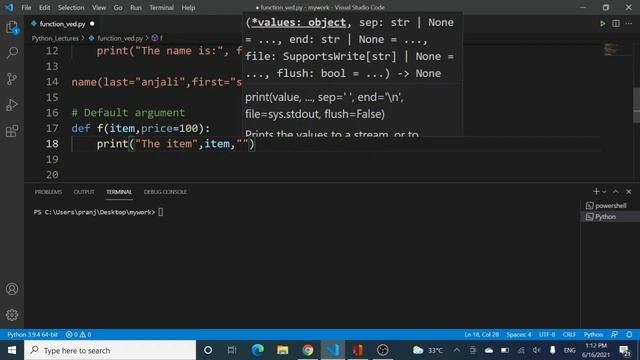Open Google Chrome from the taskbar

pyautogui.click(x=308, y=350)
